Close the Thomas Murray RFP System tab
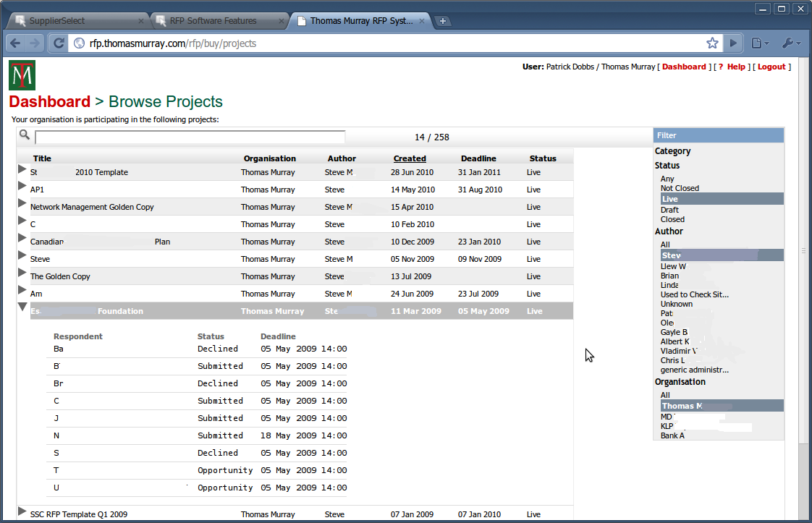Viewport: 812px width, 523px height. (x=421, y=21)
